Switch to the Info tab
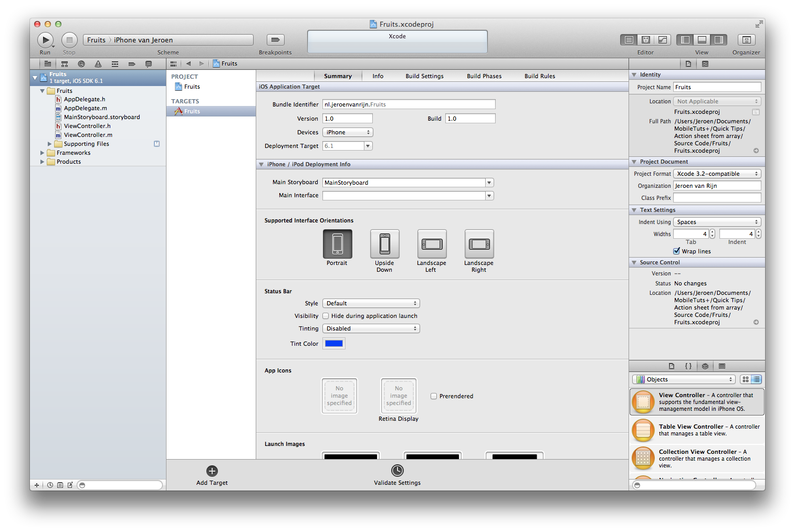The height and width of the screenshot is (532, 795). (378, 76)
